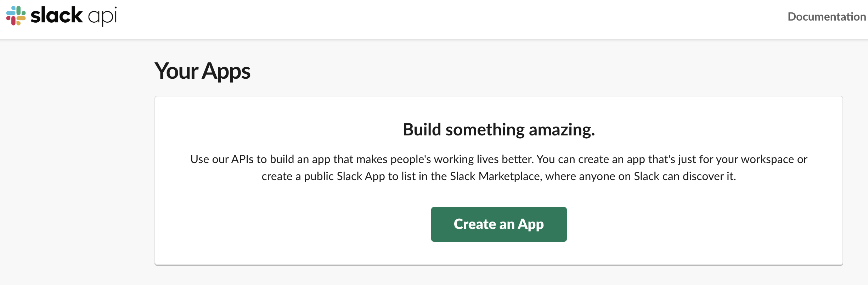Click "Use our" at the description's start
868x285 pixels.
click(209, 160)
